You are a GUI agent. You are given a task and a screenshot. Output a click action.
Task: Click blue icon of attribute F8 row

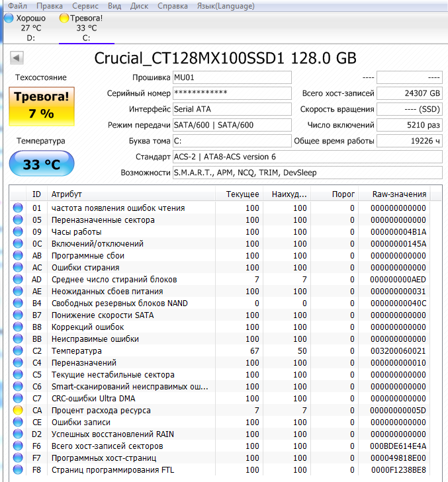18,470
